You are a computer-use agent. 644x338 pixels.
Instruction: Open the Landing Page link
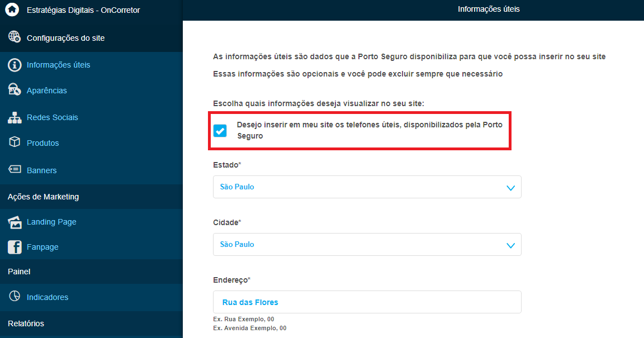point(51,222)
